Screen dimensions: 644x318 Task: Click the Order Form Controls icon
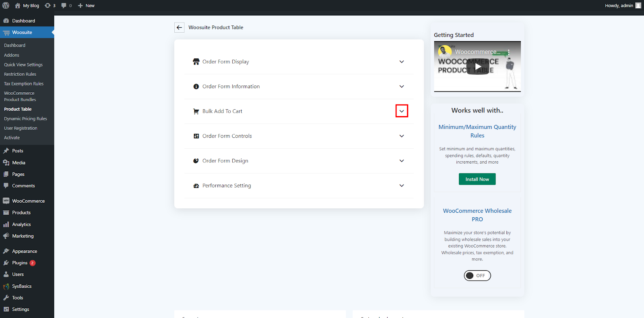click(x=196, y=136)
